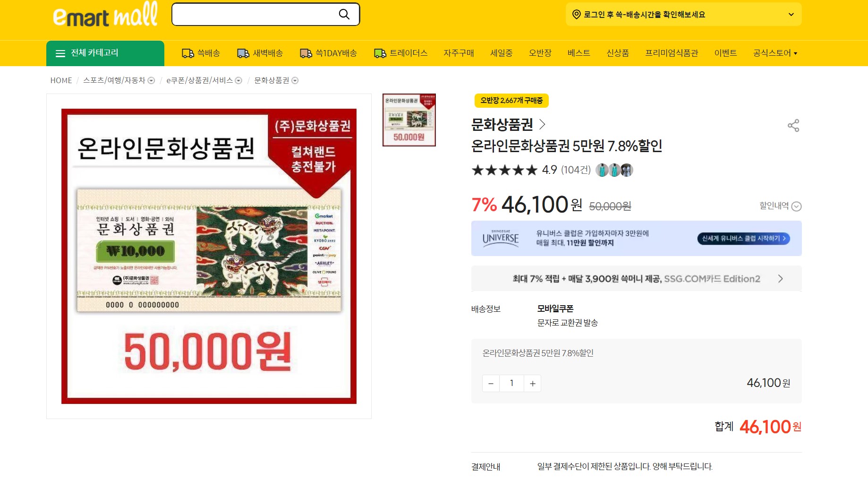Click the 오반장 2,667개 구매중 badge
This screenshot has height=480, width=868.
(511, 101)
